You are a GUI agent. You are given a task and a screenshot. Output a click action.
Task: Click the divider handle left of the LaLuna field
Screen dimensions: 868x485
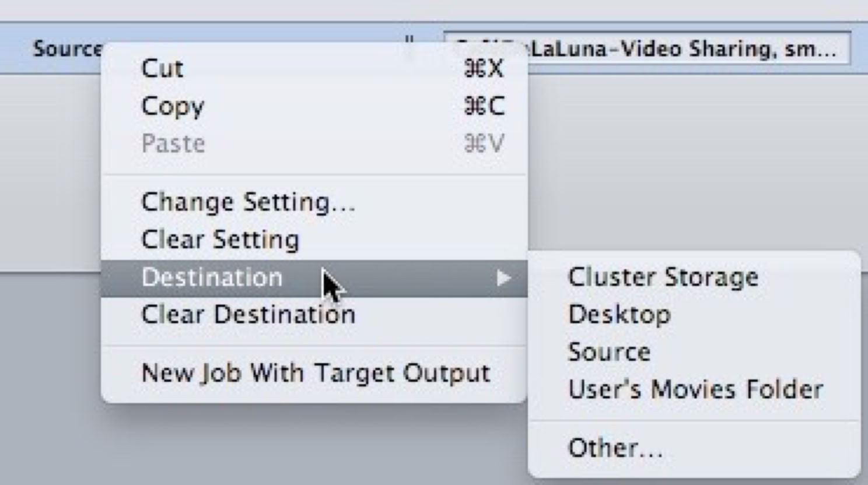(x=409, y=41)
